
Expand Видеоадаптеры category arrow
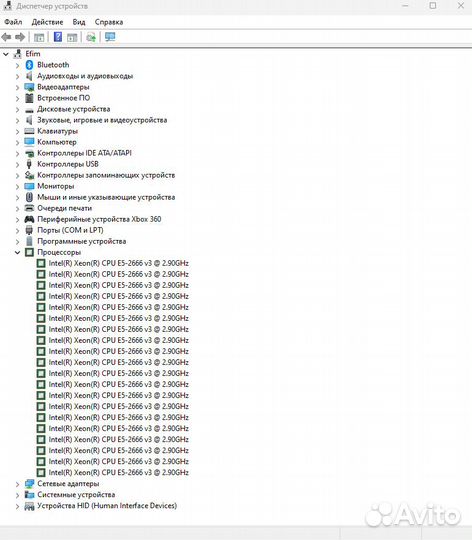[x=18, y=87]
